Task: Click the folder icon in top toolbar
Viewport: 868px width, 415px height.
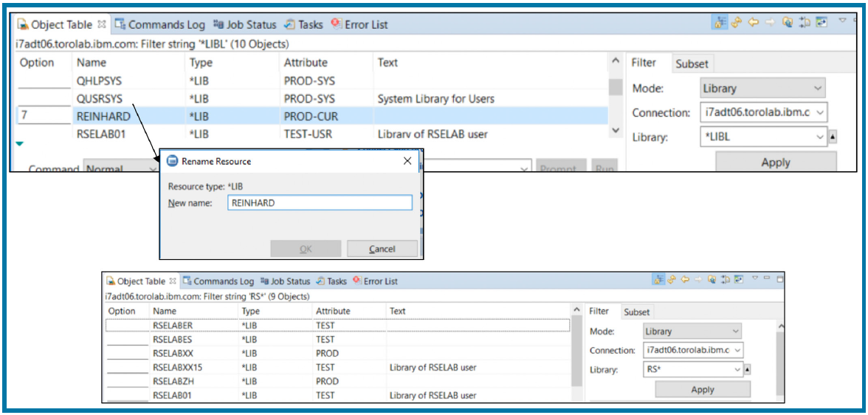Action: [x=788, y=24]
